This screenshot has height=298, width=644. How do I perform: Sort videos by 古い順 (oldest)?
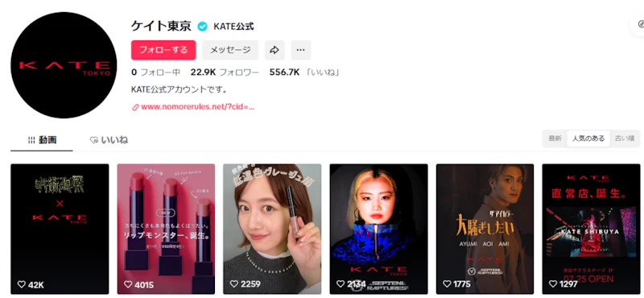click(x=625, y=139)
